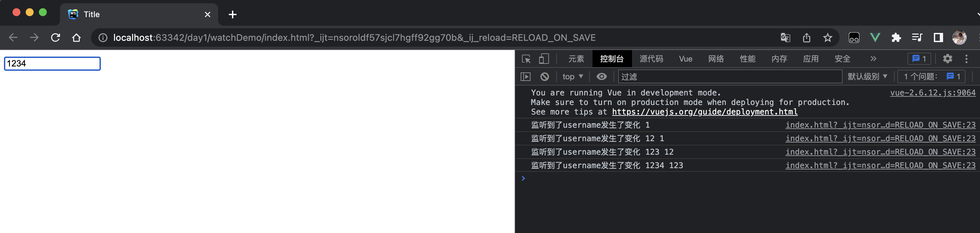Image resolution: width=980 pixels, height=233 pixels.
Task: Open the browser extensions puzzle icon
Action: tap(896, 38)
